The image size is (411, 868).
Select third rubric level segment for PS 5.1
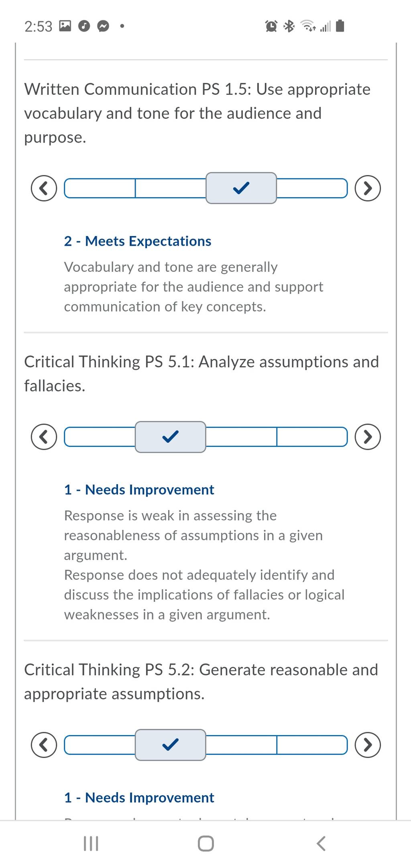tap(241, 437)
